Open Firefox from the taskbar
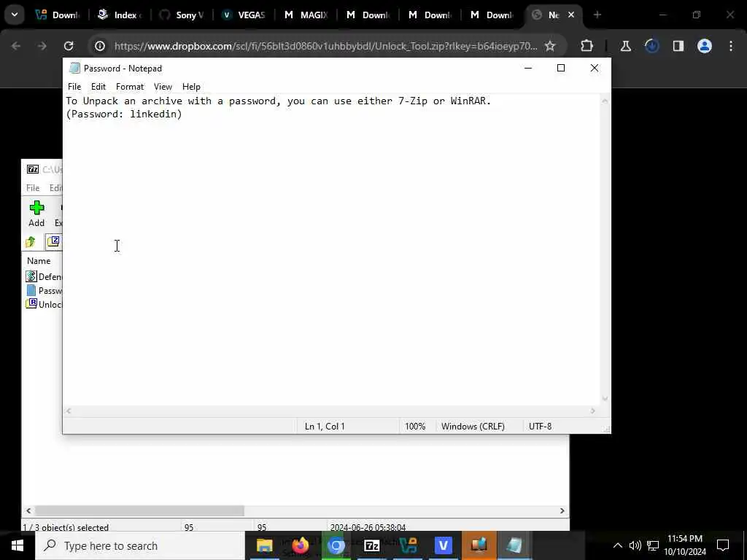This screenshot has height=560, width=747. [300, 545]
